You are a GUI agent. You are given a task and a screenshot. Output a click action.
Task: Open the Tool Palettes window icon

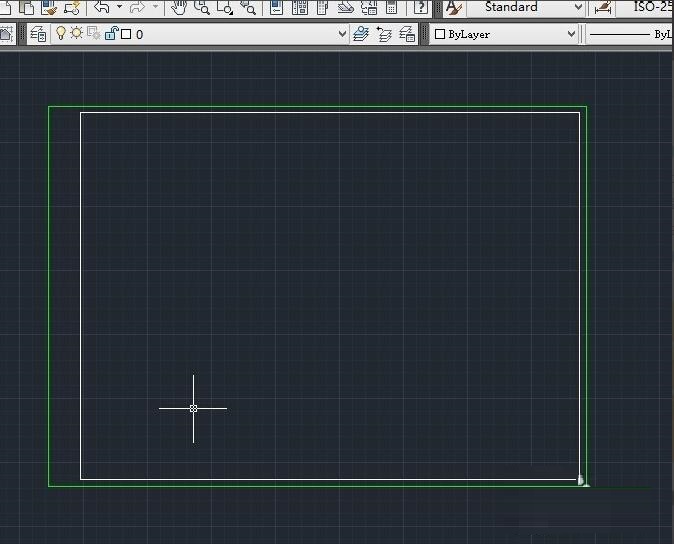pos(322,7)
